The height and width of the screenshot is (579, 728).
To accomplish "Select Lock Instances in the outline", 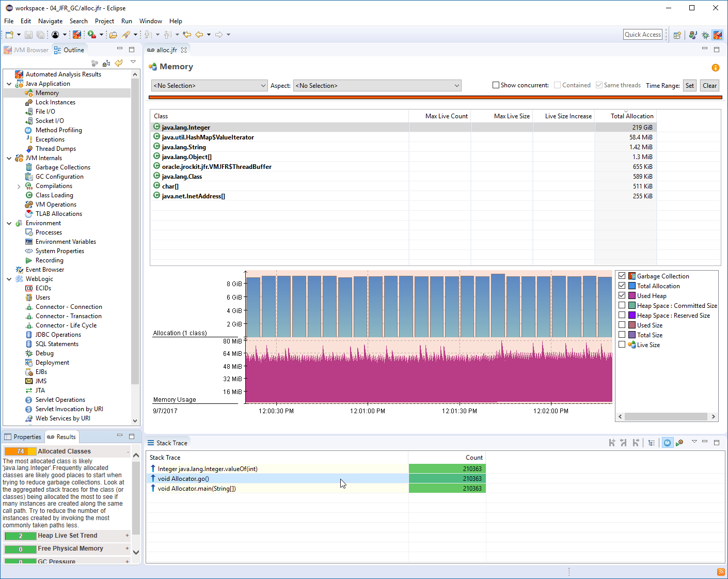I will pos(55,102).
